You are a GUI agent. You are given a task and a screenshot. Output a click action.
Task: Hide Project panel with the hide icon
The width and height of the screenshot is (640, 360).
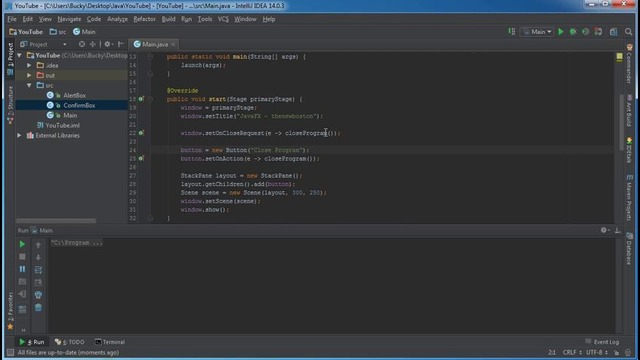[121, 44]
